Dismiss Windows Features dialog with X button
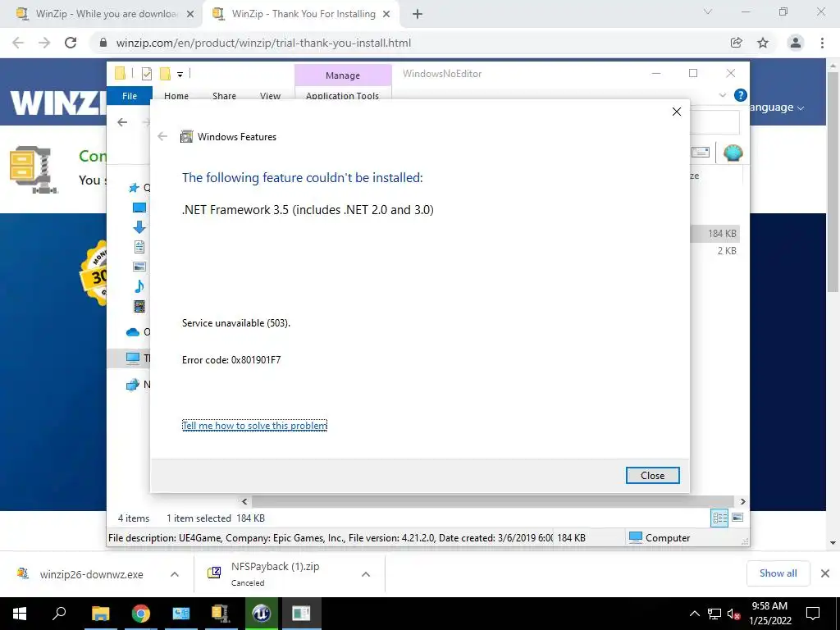Screen dimensions: 840x630 point(677,112)
